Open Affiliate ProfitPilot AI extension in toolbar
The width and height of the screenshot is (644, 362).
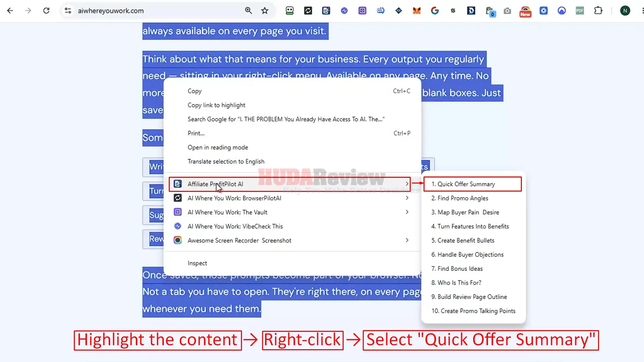coord(326,11)
